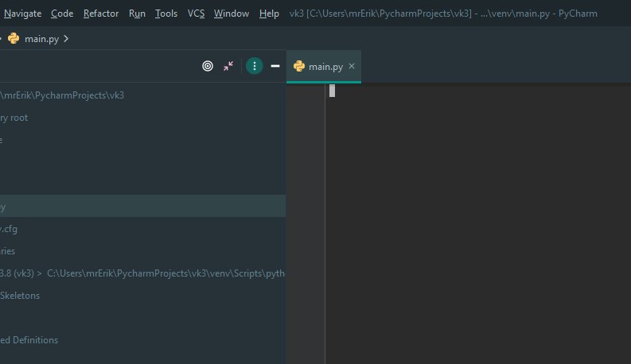The width and height of the screenshot is (631, 364).
Task: Switch to the main.py editor tab
Action: [325, 66]
